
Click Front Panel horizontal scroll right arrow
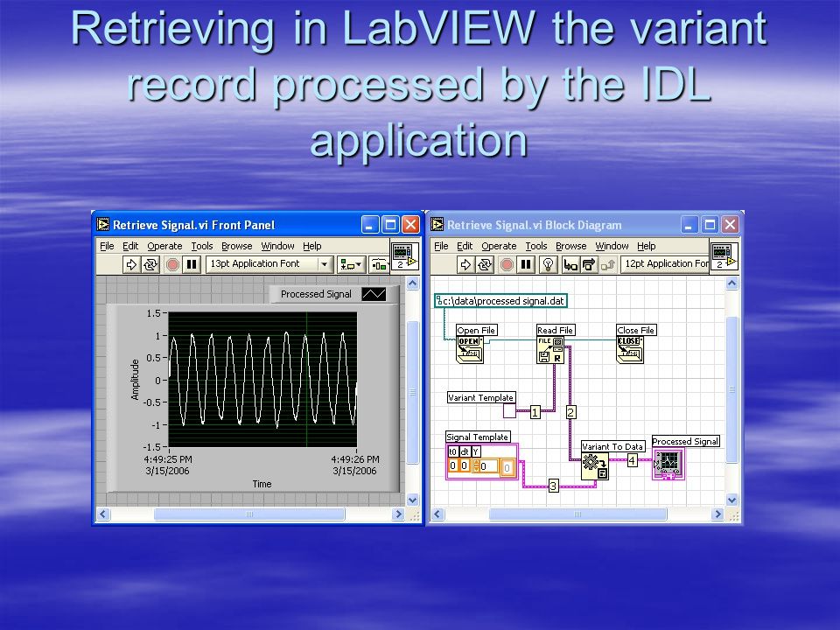[x=397, y=514]
